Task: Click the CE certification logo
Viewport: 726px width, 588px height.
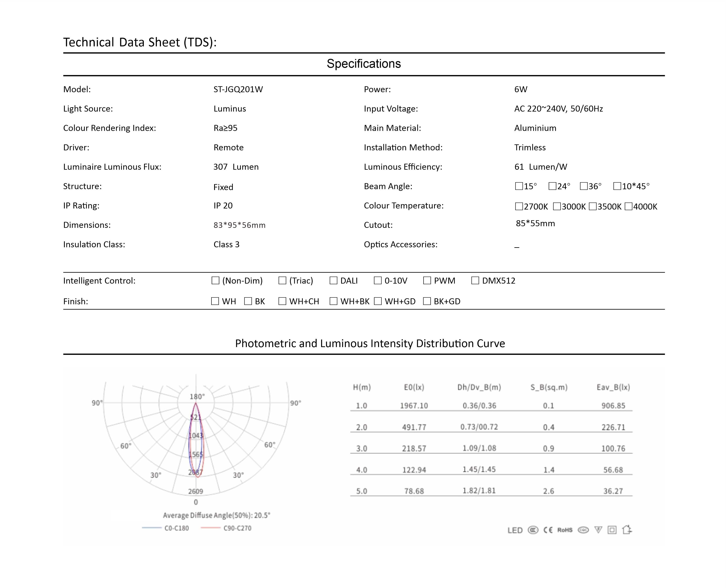Action: pos(548,530)
